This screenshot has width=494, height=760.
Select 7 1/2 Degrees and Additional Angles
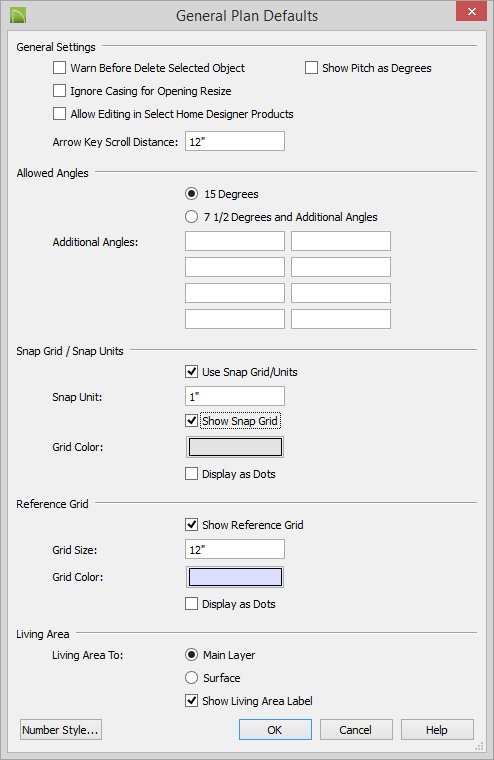191,217
